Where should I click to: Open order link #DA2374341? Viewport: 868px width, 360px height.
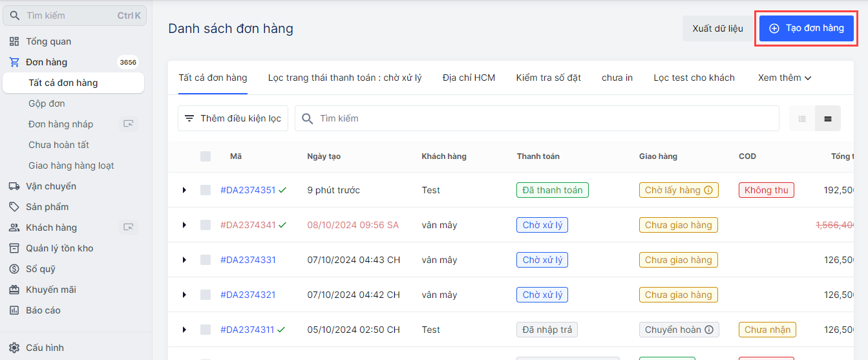(248, 225)
